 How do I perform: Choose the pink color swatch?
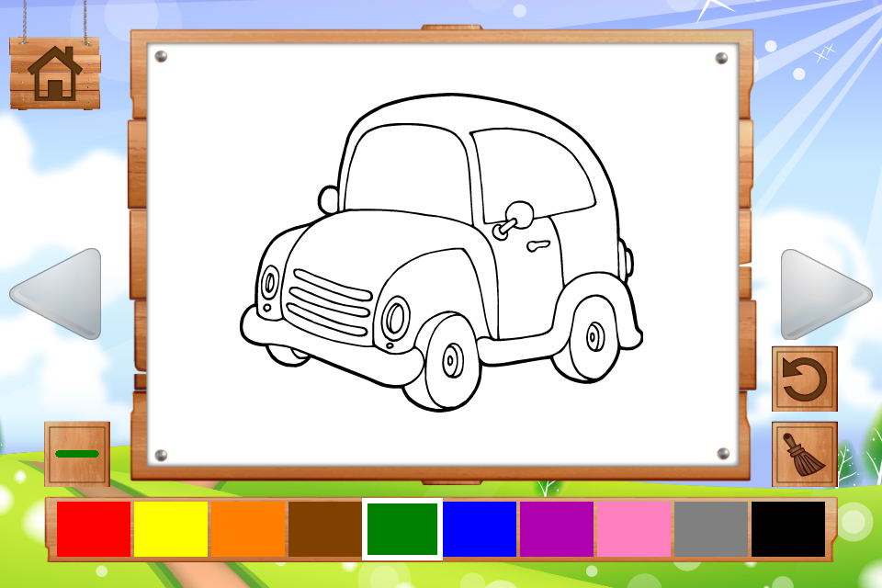(x=634, y=529)
